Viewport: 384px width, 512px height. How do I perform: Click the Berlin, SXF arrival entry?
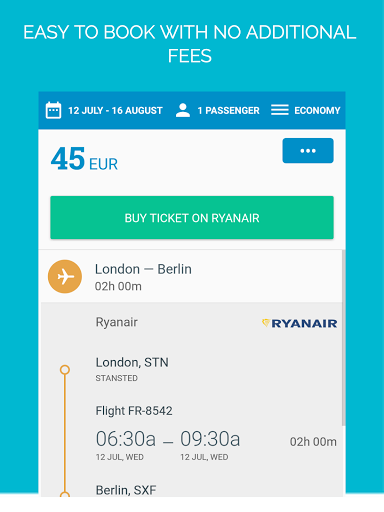click(126, 490)
